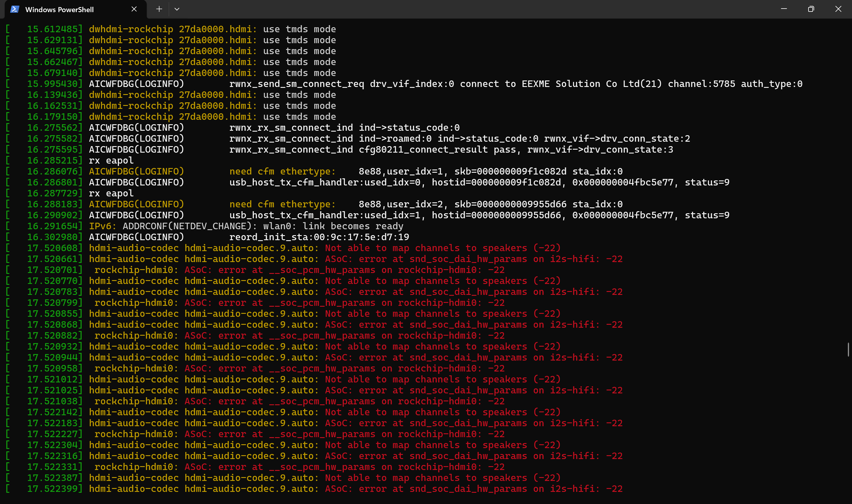Click the timestamp 15.612485 on the first line

pos(55,29)
